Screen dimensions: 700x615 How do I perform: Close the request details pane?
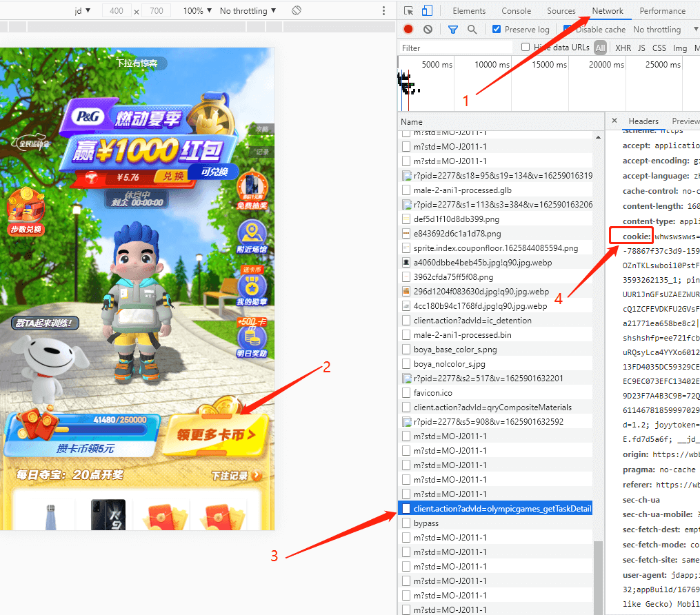(x=614, y=121)
